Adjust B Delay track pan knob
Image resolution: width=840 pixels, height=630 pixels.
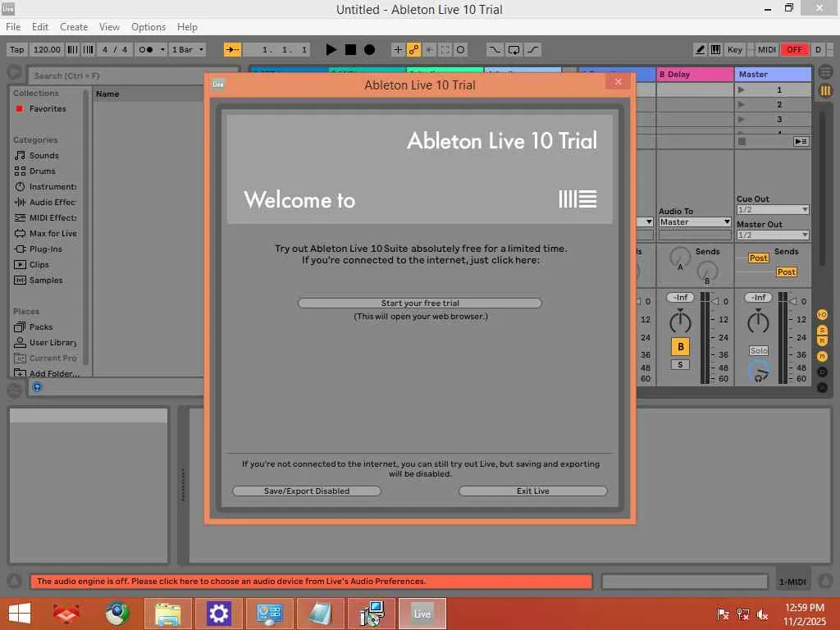pyautogui.click(x=680, y=322)
